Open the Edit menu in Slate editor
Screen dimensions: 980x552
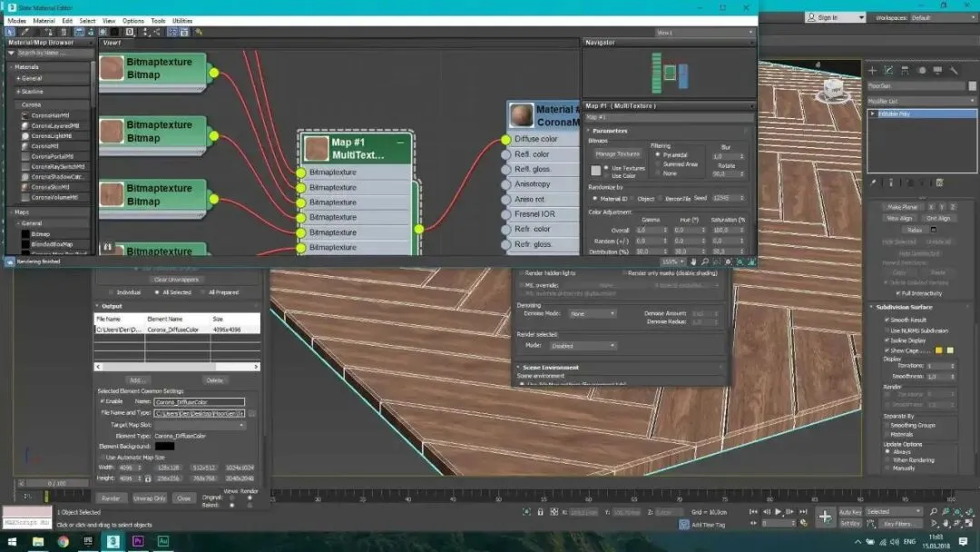point(67,21)
